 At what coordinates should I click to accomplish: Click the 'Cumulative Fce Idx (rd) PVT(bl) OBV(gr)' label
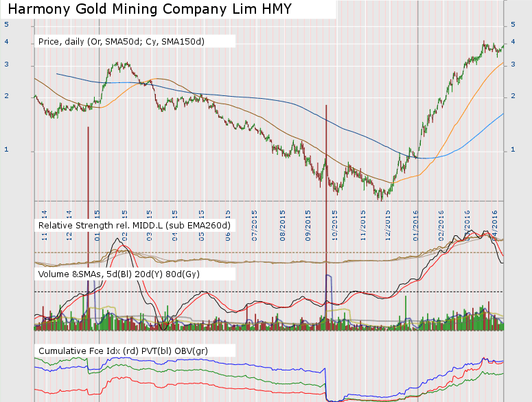123,351
